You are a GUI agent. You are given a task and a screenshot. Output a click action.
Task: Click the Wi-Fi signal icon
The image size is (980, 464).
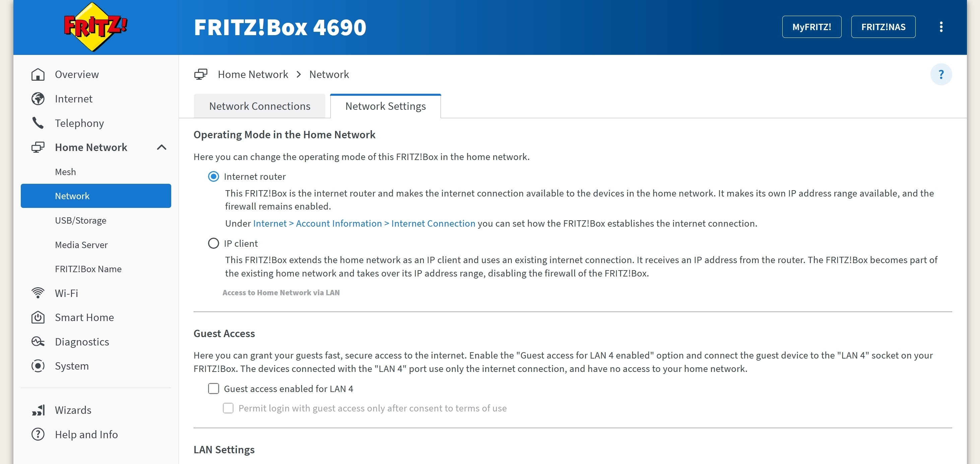point(38,293)
